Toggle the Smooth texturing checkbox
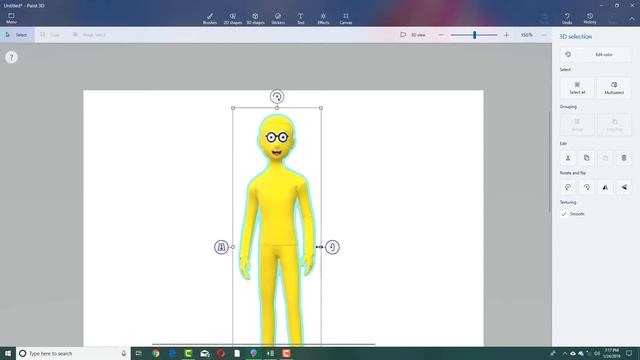640x360 pixels. pos(564,214)
